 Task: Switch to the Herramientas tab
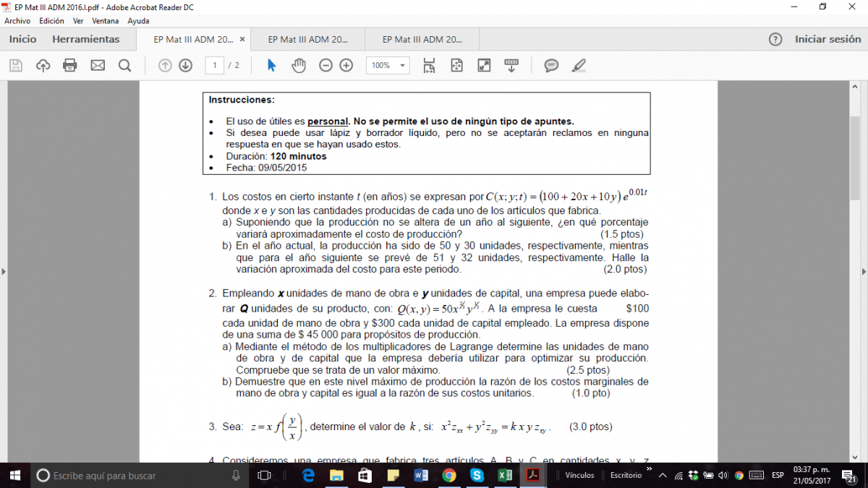point(85,39)
